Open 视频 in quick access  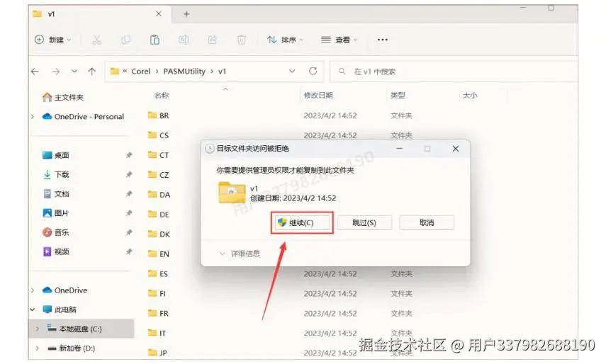pyautogui.click(x=56, y=251)
